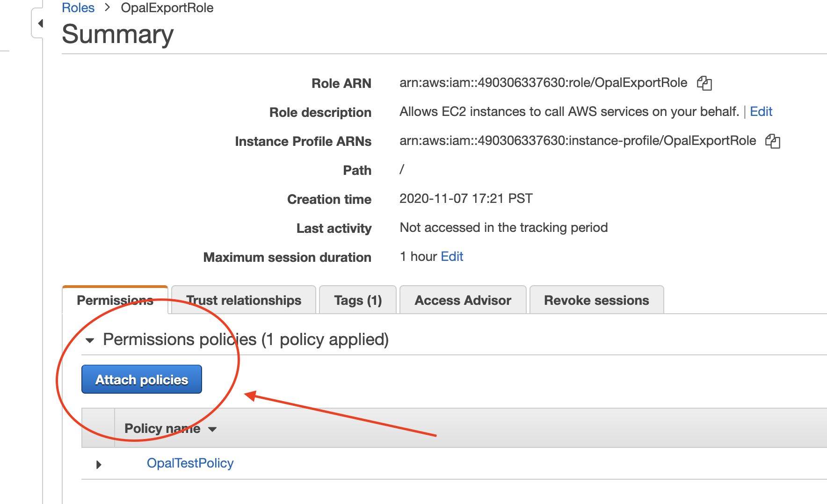Open the Revoke sessions tab
This screenshot has width=827, height=504.
click(x=596, y=300)
